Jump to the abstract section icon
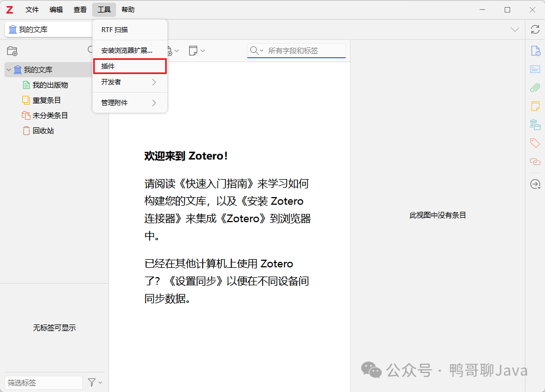 pos(535,69)
